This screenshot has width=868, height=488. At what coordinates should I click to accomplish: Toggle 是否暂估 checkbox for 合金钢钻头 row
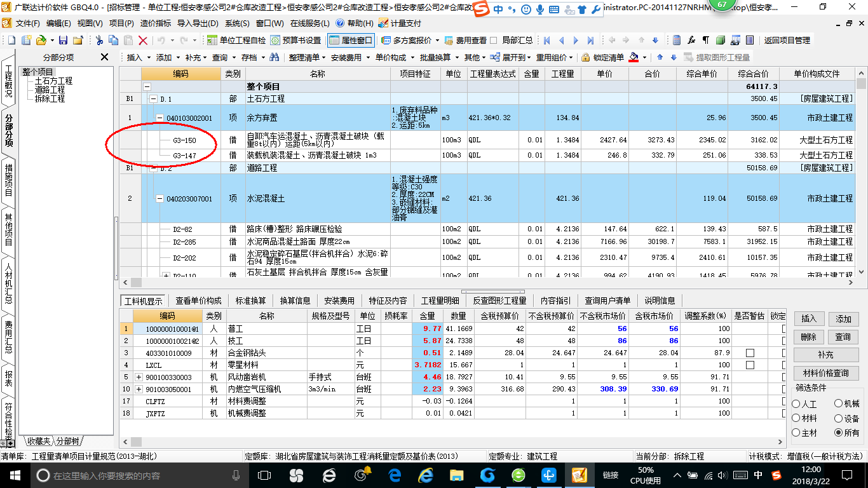click(750, 353)
